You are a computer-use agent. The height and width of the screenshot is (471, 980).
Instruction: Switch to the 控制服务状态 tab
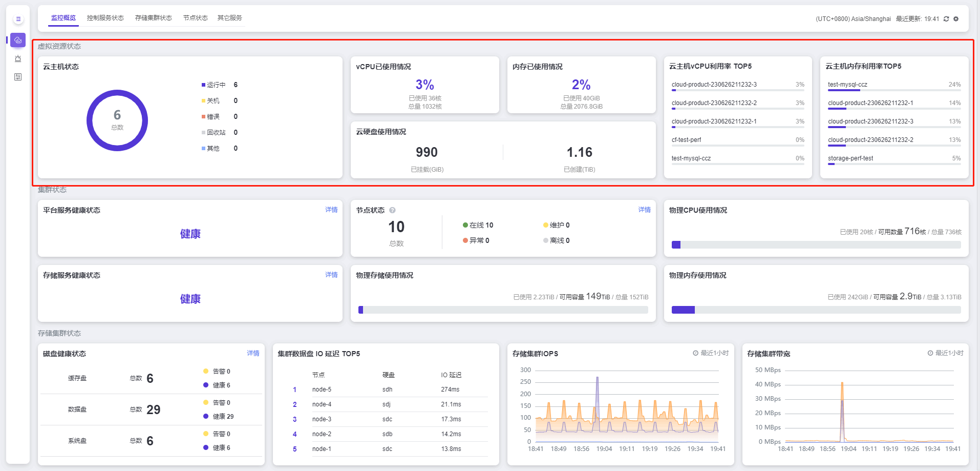tap(105, 18)
